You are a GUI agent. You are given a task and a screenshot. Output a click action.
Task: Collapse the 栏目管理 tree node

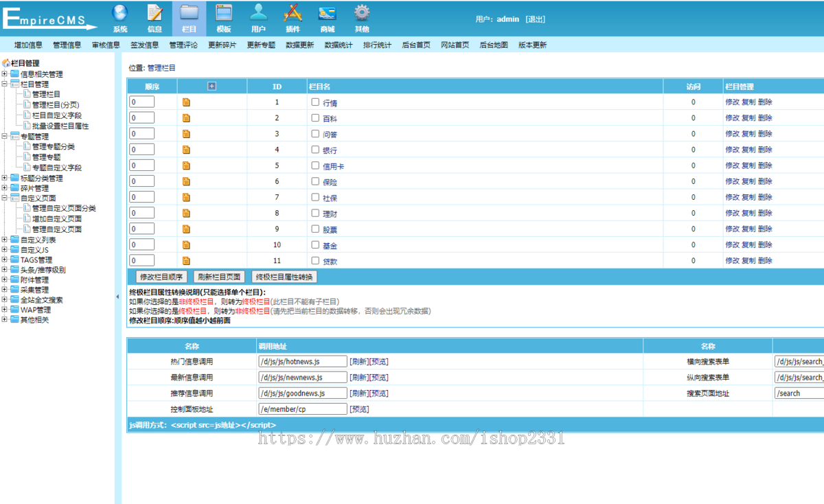click(x=4, y=84)
